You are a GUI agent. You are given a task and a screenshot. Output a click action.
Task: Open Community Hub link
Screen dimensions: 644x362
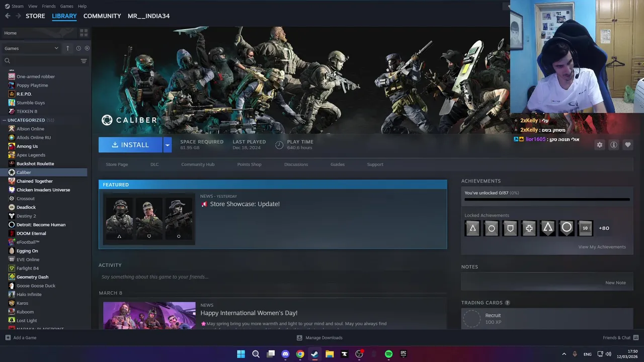(x=198, y=164)
